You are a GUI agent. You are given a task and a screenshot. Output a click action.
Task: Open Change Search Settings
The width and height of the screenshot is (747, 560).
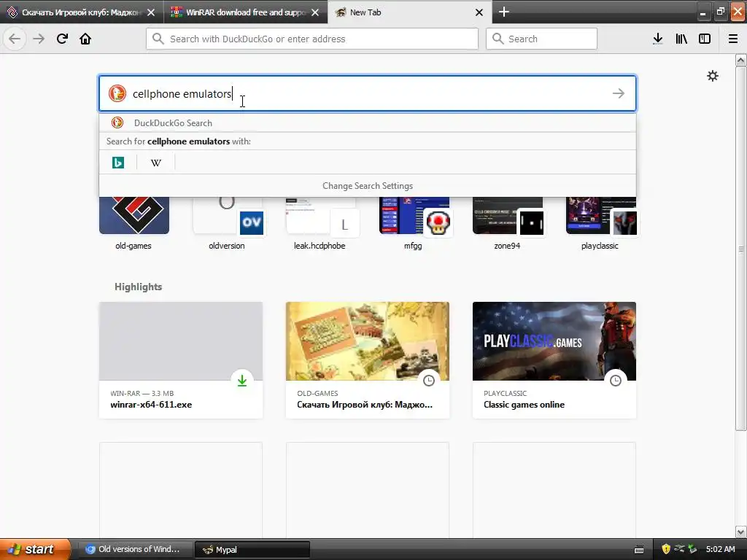(x=368, y=186)
